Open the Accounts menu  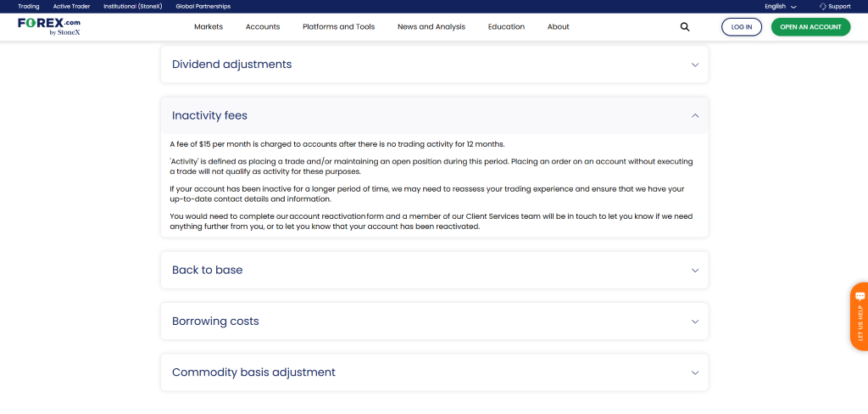click(263, 27)
